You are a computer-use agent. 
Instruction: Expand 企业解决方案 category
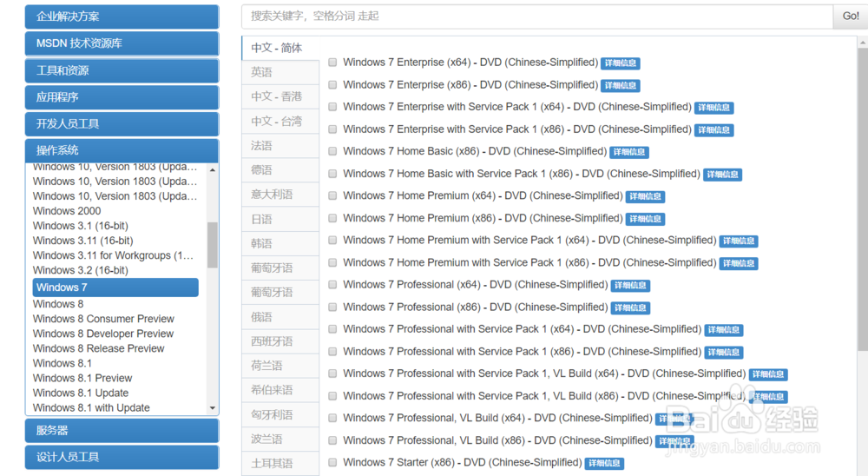[122, 17]
